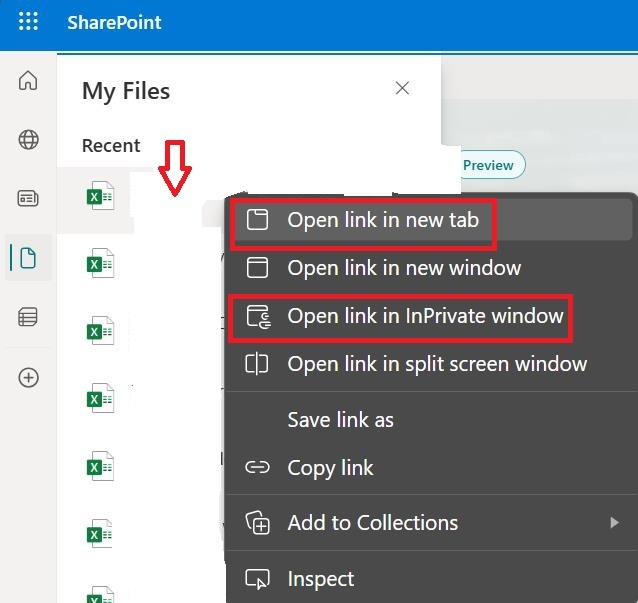Open the News icon in sidebar
The width and height of the screenshot is (638, 603).
click(28, 199)
